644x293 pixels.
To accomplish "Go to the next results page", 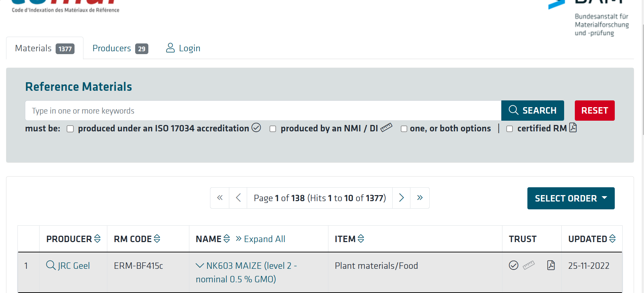I will (x=401, y=198).
